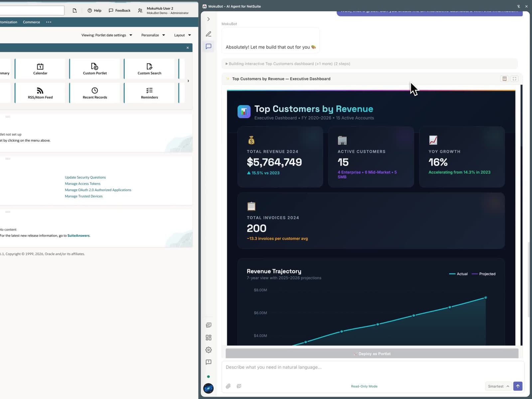Add the Custom Portlet tile

(95, 69)
